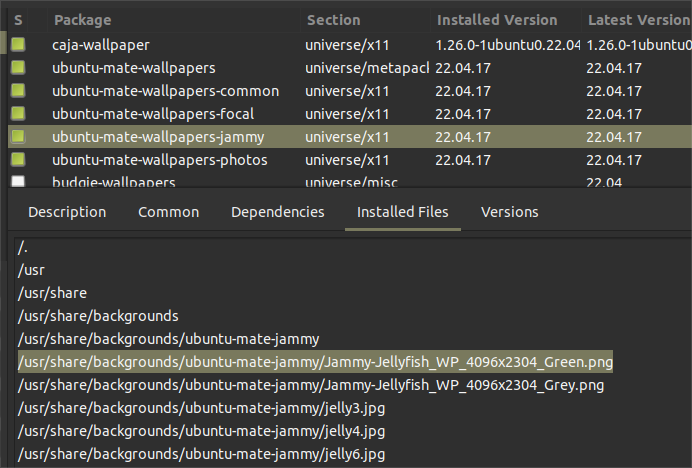Click universe/x11 section of caja-wallpaper
This screenshot has height=468, width=692.
pos(347,45)
